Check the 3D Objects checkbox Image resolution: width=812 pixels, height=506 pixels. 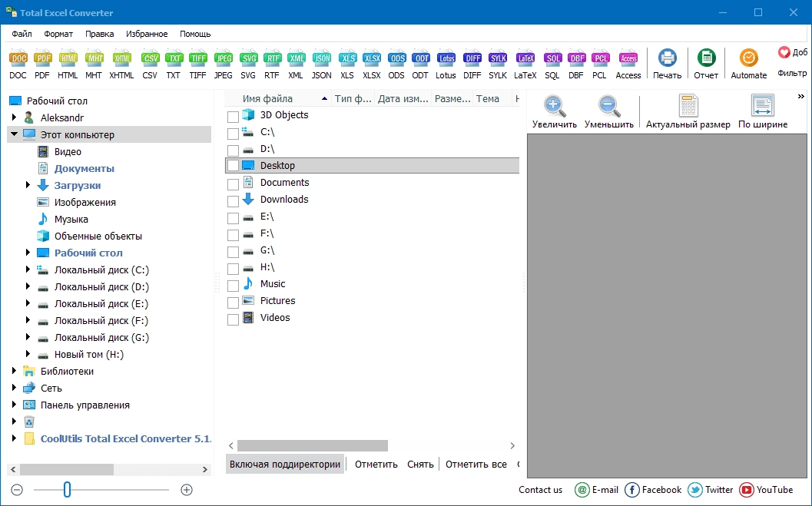(233, 117)
